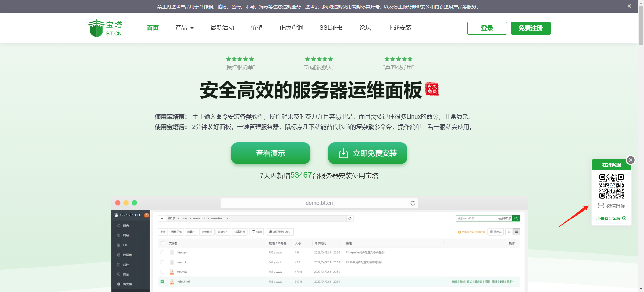
Task: Close the 在线客服 floating widget
Action: 631,160
